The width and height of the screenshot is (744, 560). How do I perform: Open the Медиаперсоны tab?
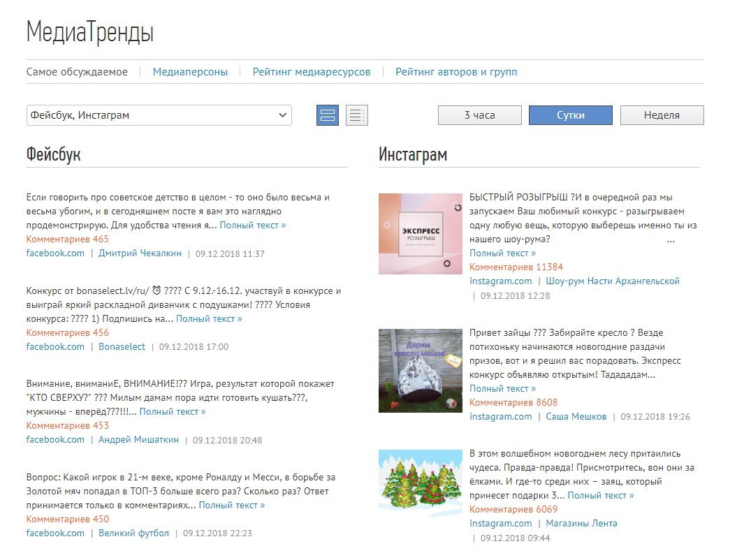pyautogui.click(x=190, y=72)
